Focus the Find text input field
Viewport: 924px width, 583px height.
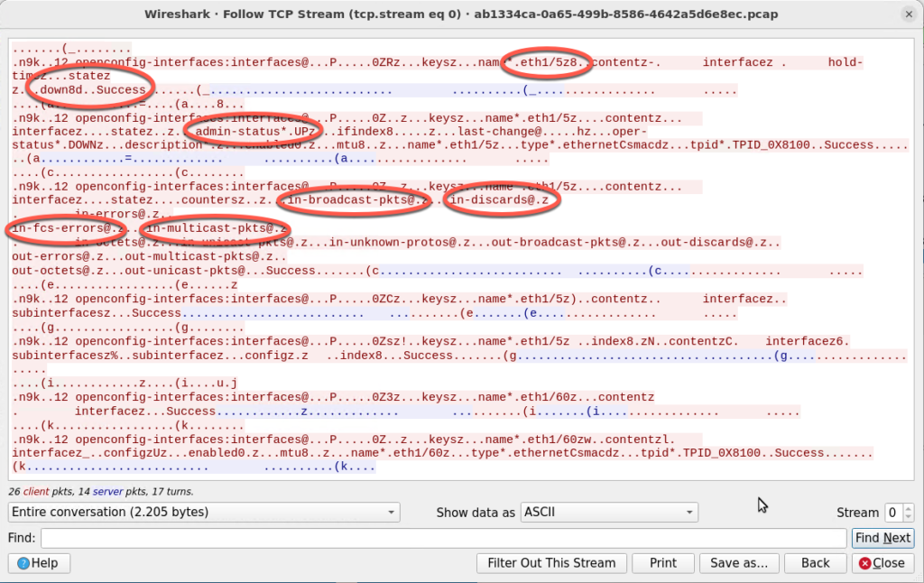pyautogui.click(x=442, y=538)
